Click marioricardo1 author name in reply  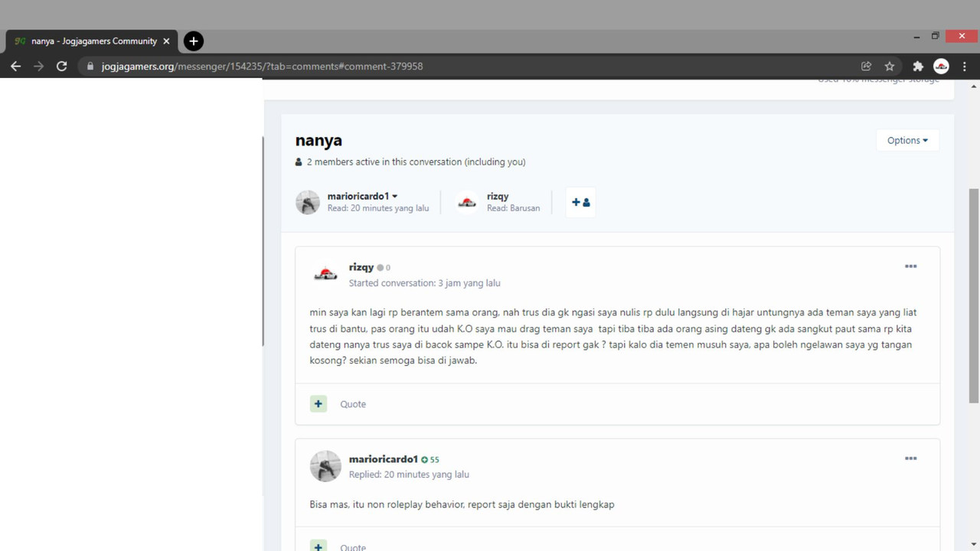click(384, 459)
